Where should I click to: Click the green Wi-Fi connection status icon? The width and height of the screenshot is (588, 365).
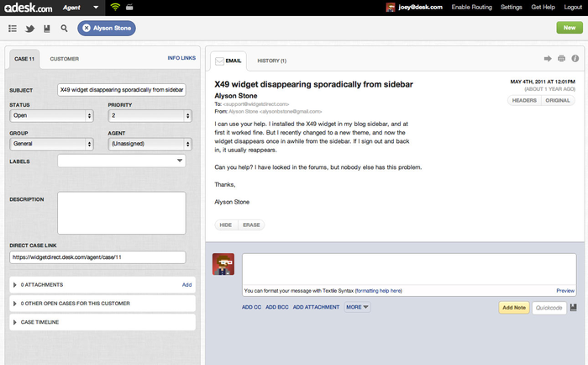tap(115, 7)
